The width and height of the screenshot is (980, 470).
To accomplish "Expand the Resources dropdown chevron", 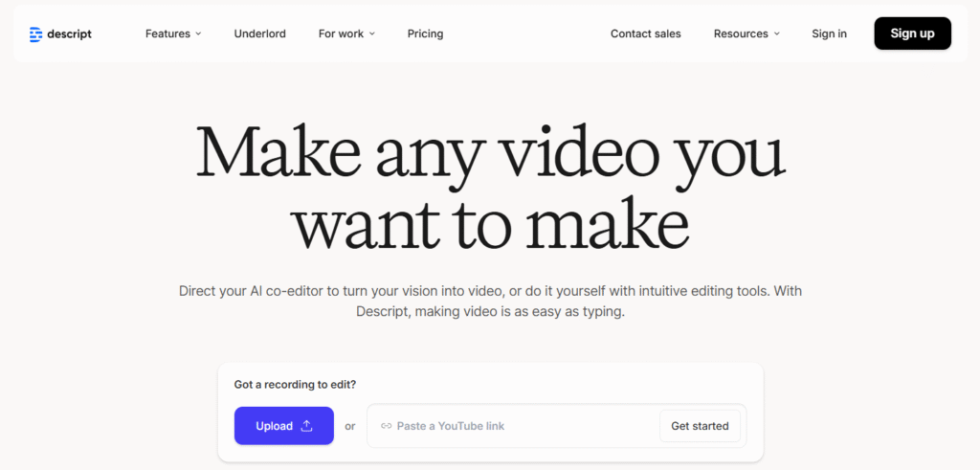I will coord(777,34).
